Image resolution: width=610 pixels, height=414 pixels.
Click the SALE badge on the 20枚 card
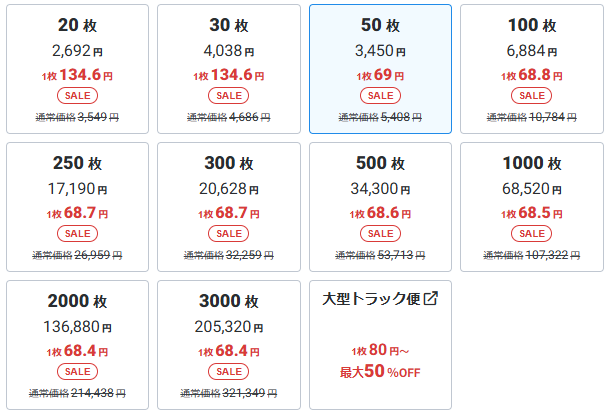pos(77,95)
